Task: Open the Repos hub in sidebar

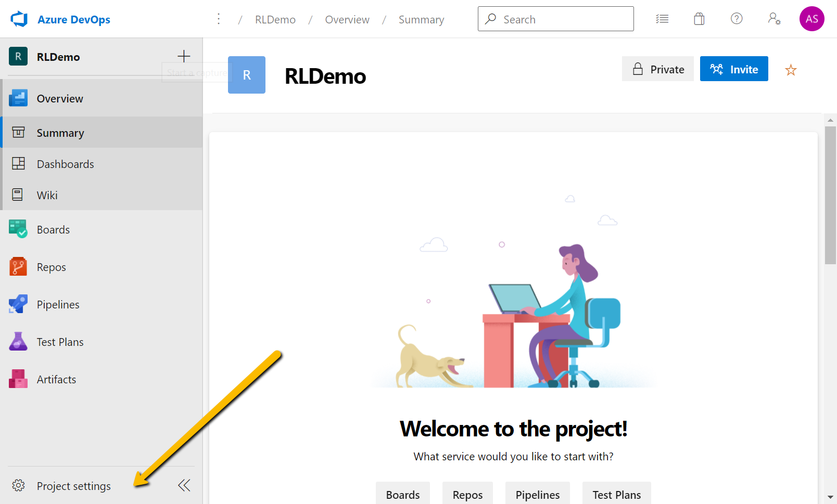Action: click(x=101, y=267)
